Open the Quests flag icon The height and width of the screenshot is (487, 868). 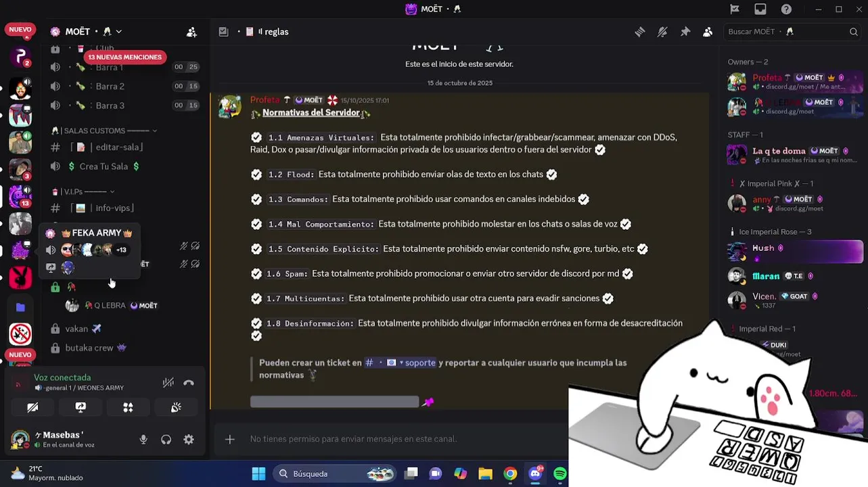[735, 9]
